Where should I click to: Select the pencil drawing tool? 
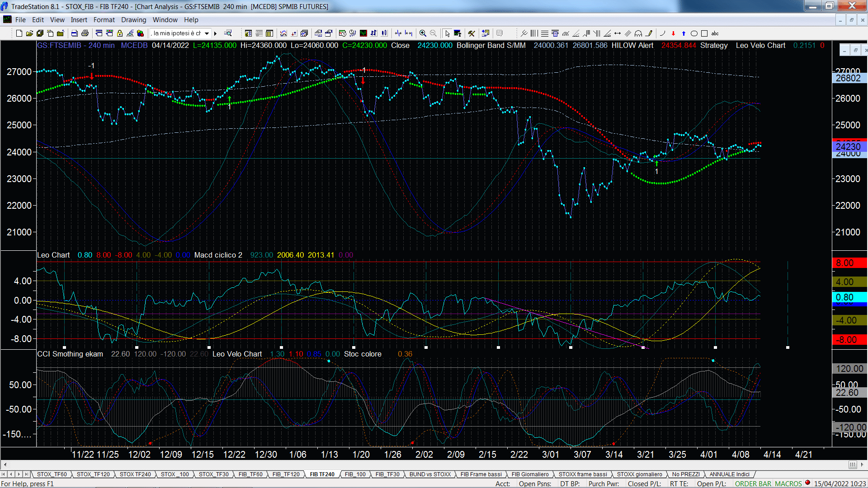649,33
